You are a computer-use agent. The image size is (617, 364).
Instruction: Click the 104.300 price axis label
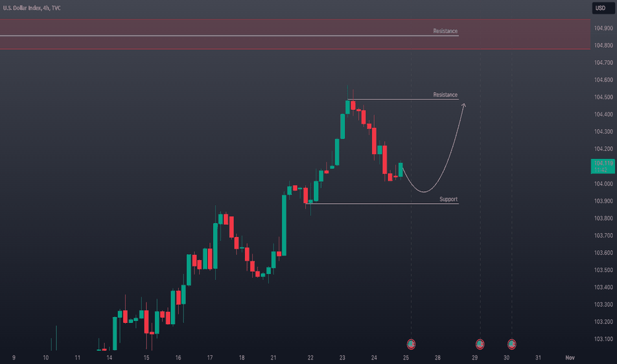603,132
